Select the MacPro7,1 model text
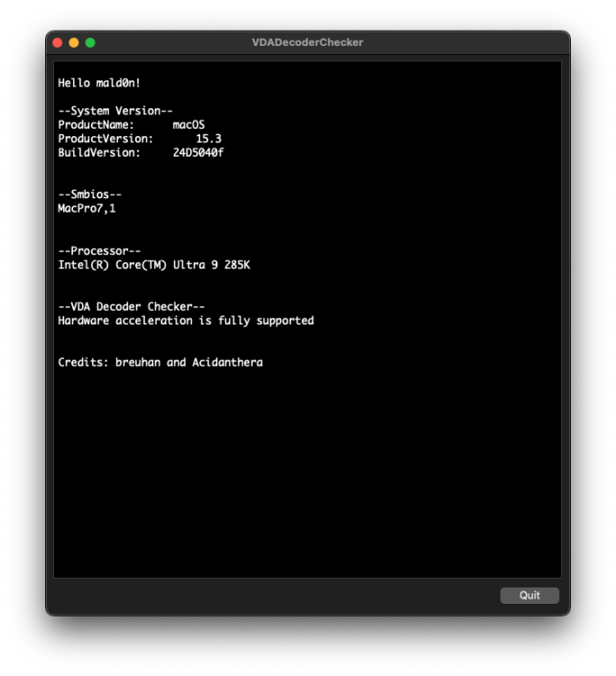616x676 pixels. [87, 208]
